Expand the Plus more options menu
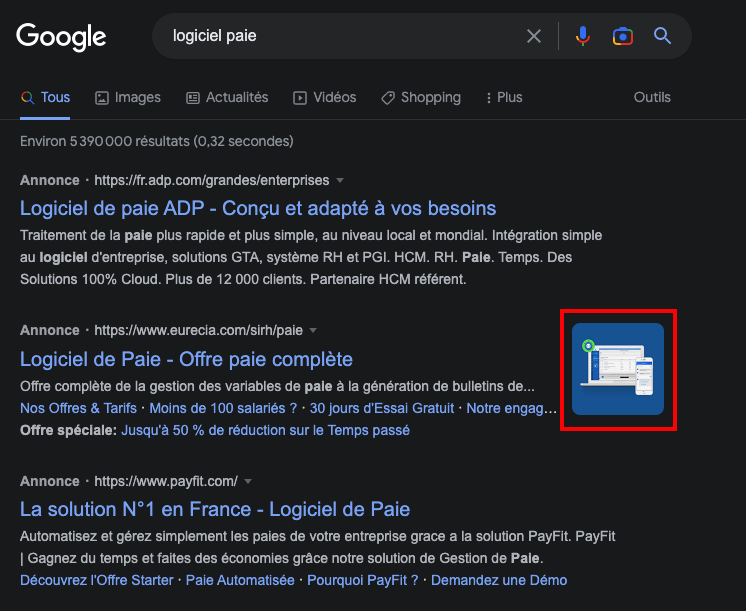 coord(503,97)
